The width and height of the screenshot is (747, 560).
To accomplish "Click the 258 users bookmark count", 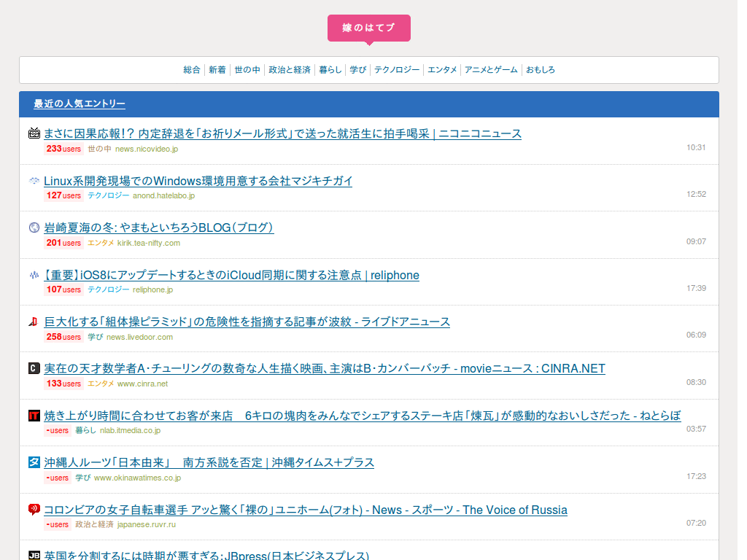I will click(63, 337).
